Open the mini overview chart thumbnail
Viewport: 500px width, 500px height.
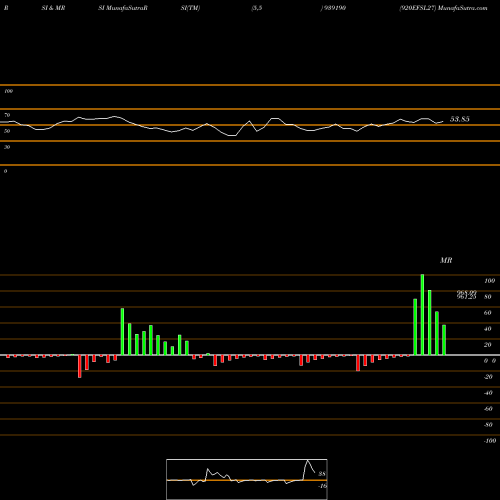point(247,479)
